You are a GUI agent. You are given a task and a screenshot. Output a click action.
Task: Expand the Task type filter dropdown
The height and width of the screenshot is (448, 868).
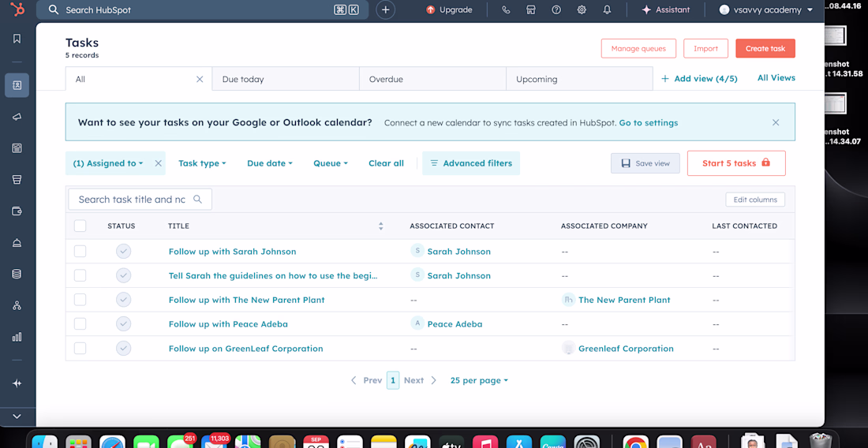tap(202, 163)
